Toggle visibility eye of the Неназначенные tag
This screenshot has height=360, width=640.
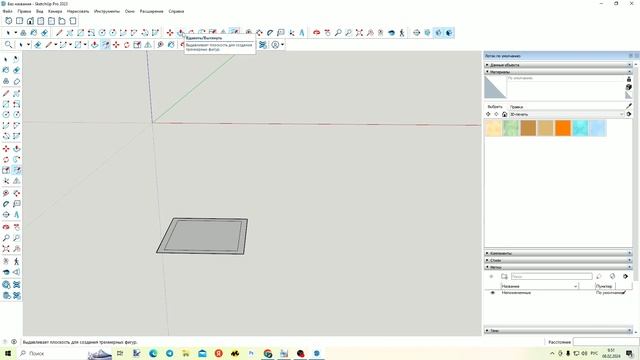pos(492,293)
